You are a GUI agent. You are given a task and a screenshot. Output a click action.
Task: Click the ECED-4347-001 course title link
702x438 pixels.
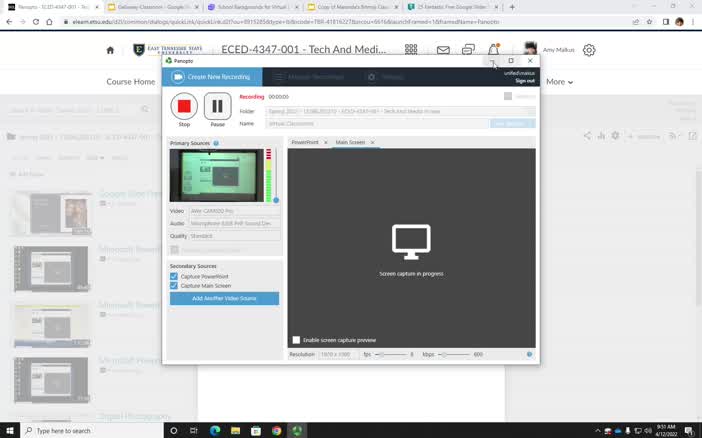click(x=304, y=50)
